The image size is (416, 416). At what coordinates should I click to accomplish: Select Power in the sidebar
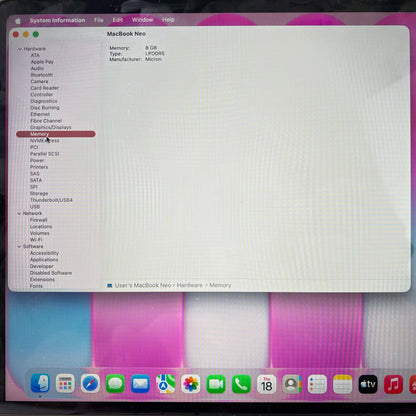coord(37,160)
